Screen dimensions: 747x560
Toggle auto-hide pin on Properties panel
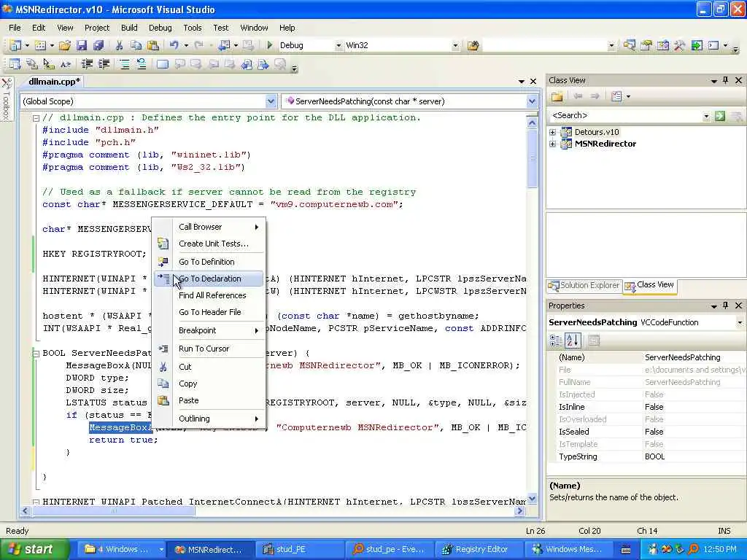click(726, 306)
